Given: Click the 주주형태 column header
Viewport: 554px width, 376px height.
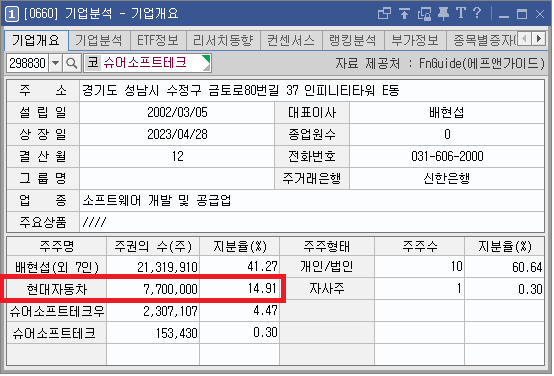Looking at the screenshot, I should click(x=327, y=247).
